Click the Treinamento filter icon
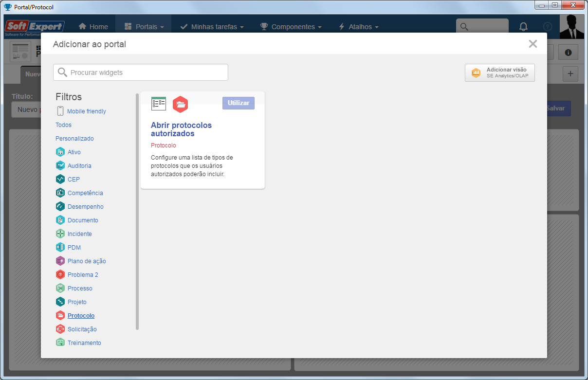The height and width of the screenshot is (380, 588). (60, 343)
